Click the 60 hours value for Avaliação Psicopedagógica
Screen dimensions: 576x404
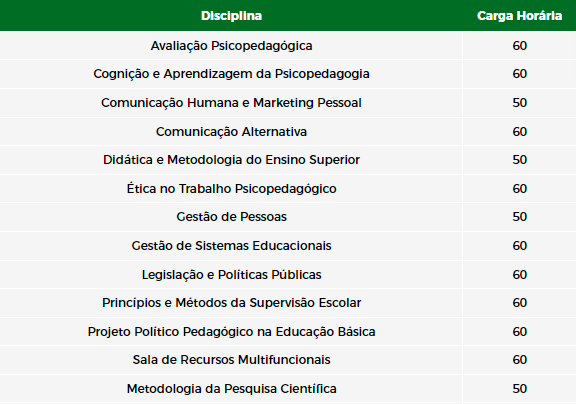pyautogui.click(x=519, y=46)
